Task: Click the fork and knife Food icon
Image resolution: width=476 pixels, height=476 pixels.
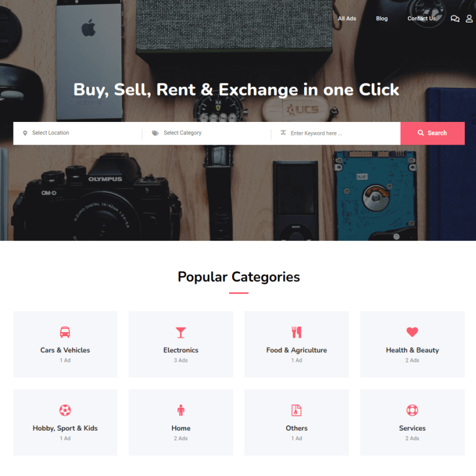Action: (x=296, y=332)
